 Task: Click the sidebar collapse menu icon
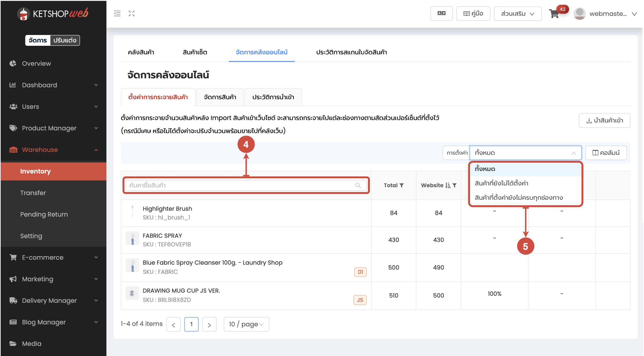[117, 14]
